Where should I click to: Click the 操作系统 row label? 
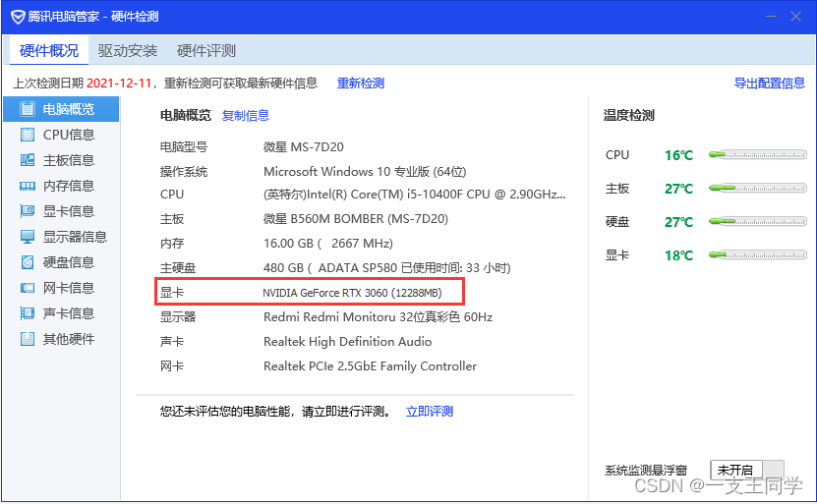pyautogui.click(x=184, y=171)
